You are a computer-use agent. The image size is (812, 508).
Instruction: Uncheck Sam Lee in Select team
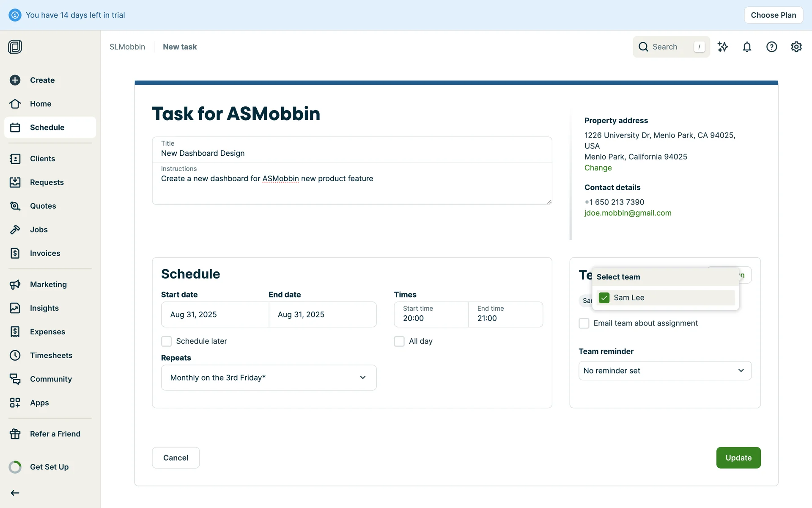click(604, 298)
